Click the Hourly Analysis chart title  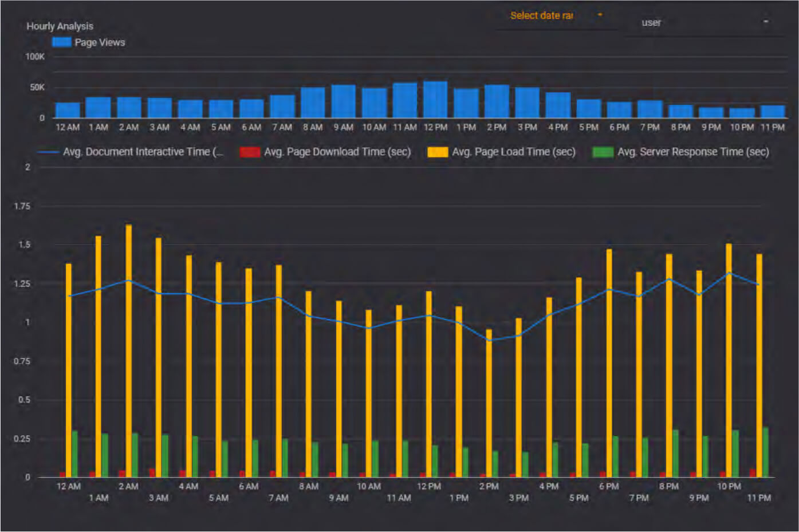click(x=60, y=26)
